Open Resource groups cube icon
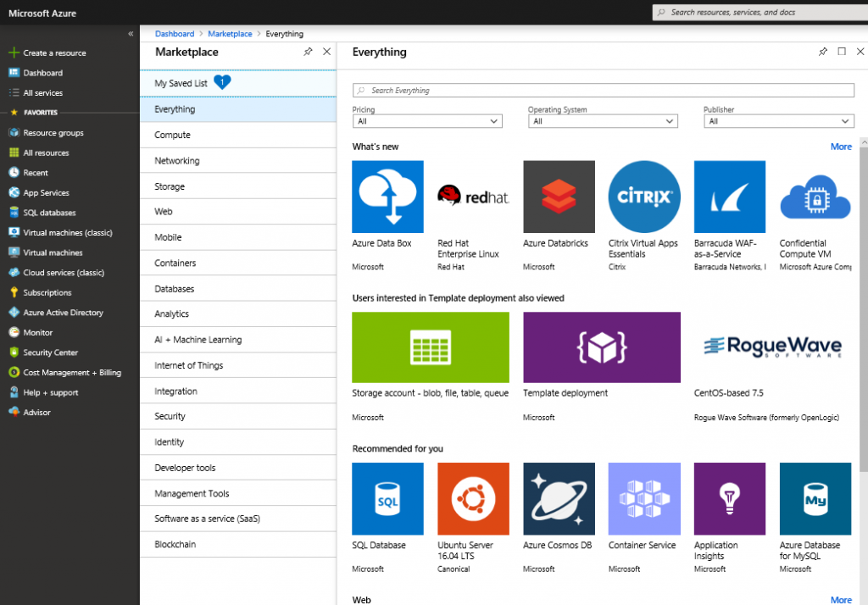This screenshot has width=868, height=605. click(14, 132)
